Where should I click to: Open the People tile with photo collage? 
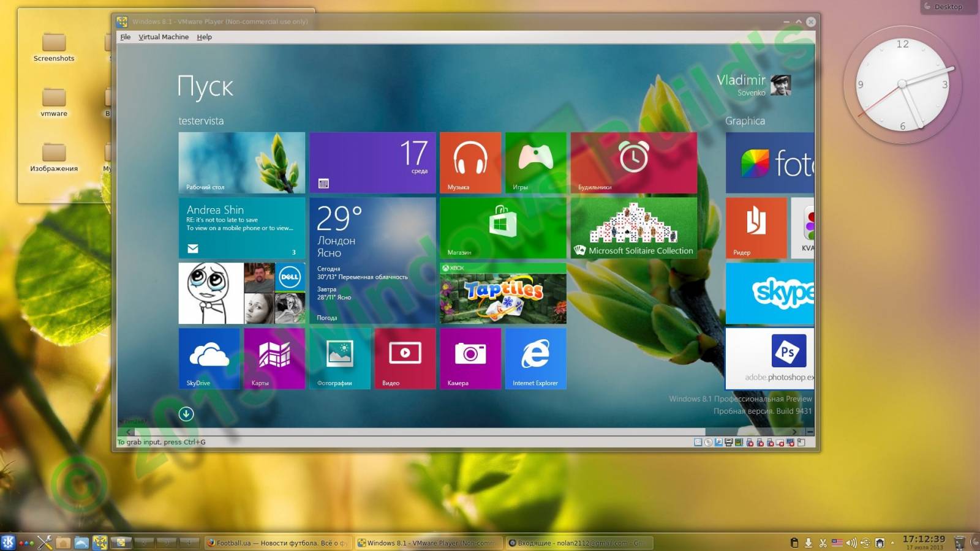click(x=241, y=293)
